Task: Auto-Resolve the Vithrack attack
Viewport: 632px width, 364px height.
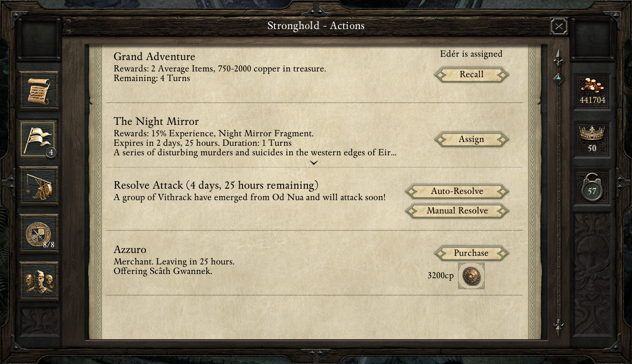Action: (457, 191)
